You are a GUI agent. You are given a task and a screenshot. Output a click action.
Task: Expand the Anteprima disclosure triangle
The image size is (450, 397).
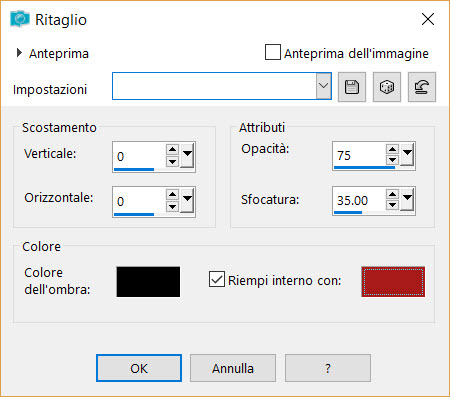coord(19,53)
